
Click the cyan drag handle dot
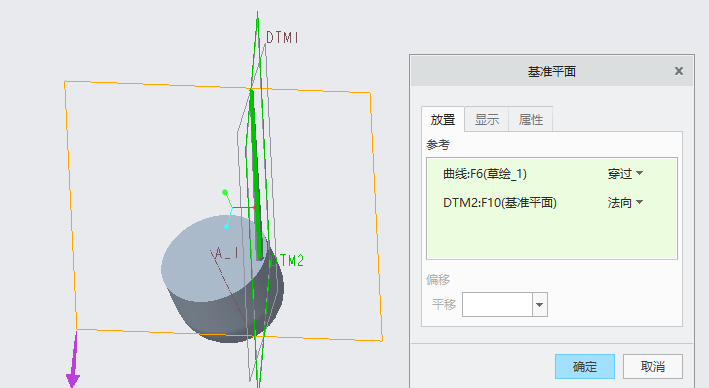(227, 226)
